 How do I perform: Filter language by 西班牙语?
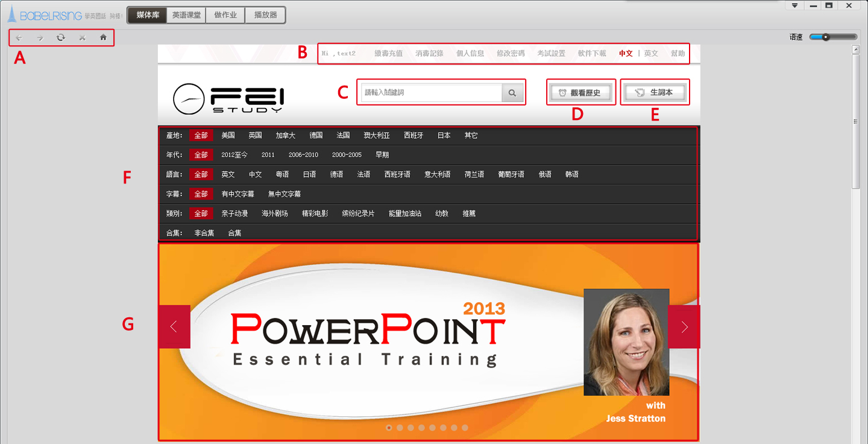(x=397, y=174)
